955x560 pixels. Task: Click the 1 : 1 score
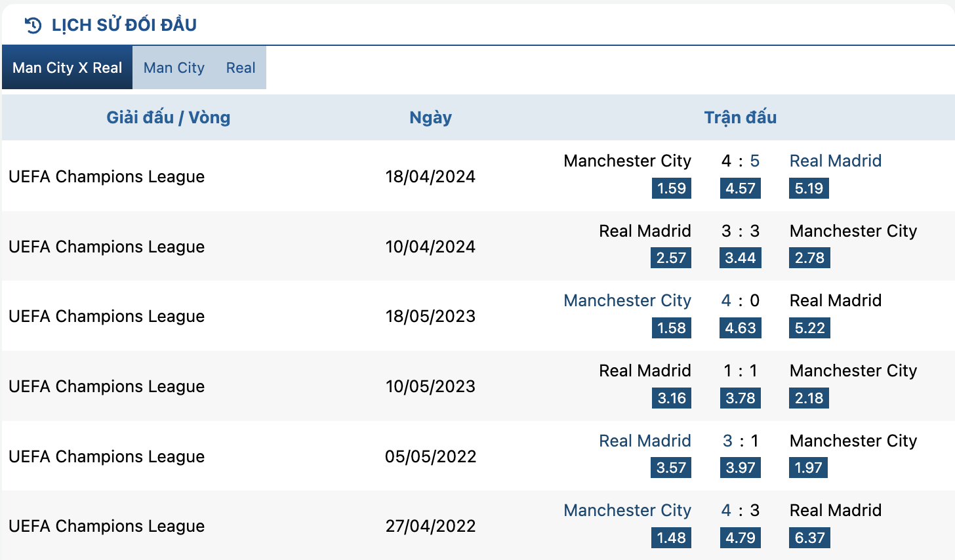point(741,370)
